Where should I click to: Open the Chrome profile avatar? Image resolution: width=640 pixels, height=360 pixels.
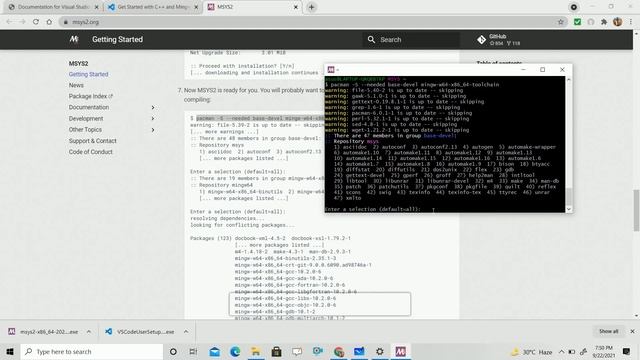pyautogui.click(x=618, y=22)
